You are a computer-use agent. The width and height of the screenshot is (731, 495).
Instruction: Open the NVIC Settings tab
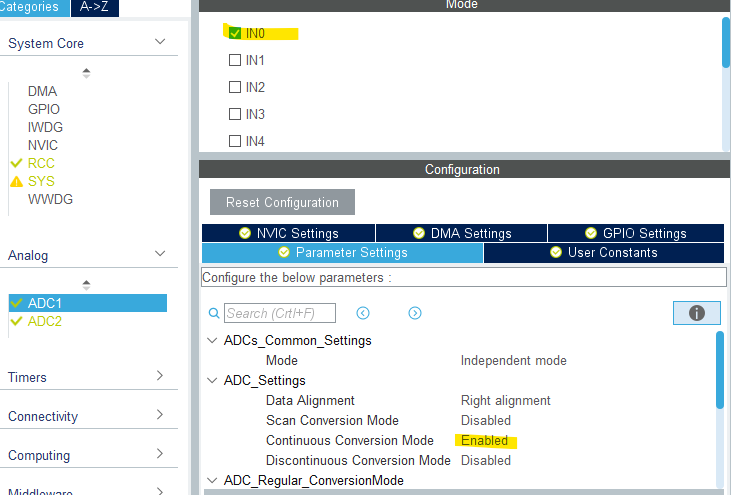pos(289,233)
